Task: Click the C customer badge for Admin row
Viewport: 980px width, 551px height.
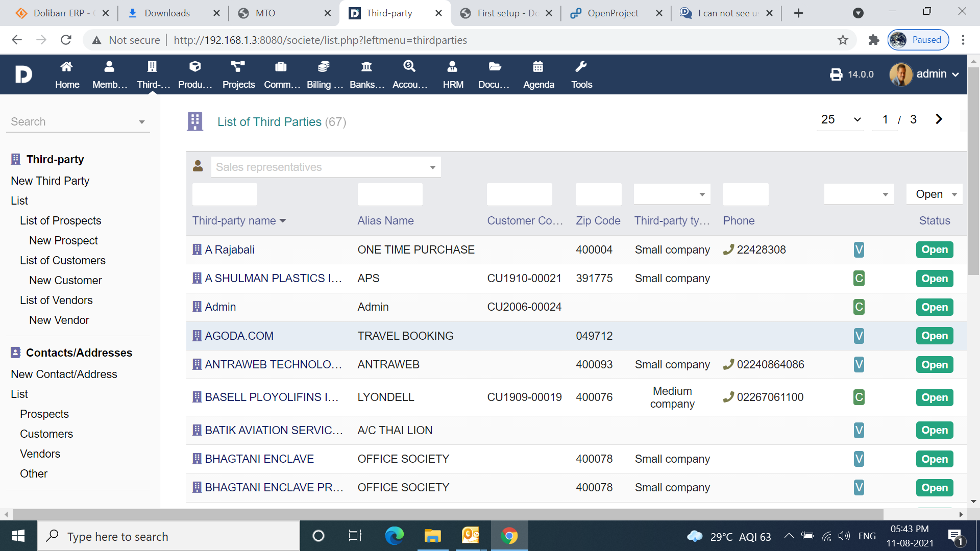Action: click(x=859, y=307)
